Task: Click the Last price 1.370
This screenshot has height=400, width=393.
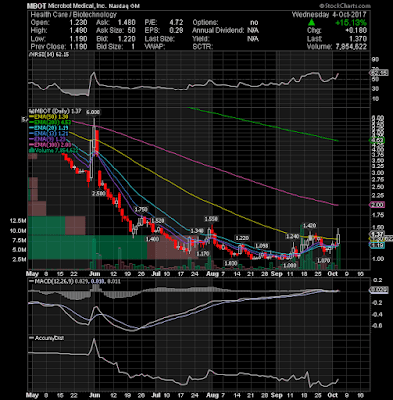Action: pyautogui.click(x=358, y=39)
